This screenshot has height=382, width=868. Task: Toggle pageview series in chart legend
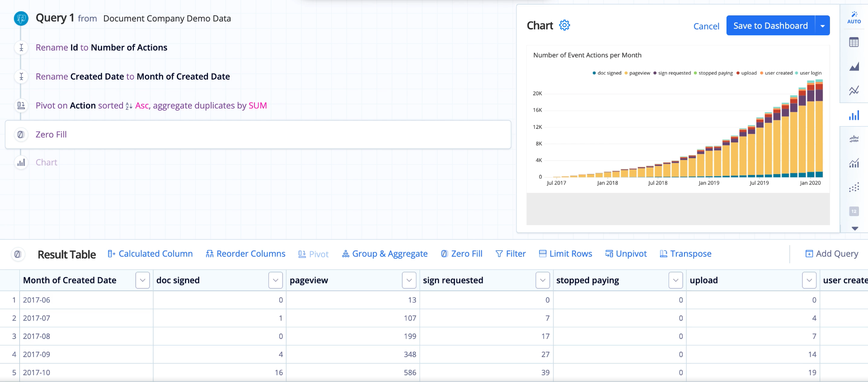[x=637, y=73]
